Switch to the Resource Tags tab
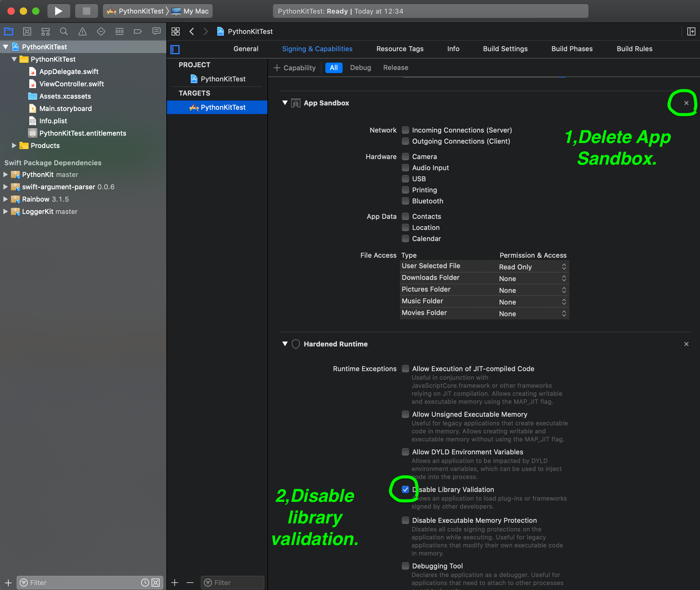The image size is (700, 590). click(400, 49)
